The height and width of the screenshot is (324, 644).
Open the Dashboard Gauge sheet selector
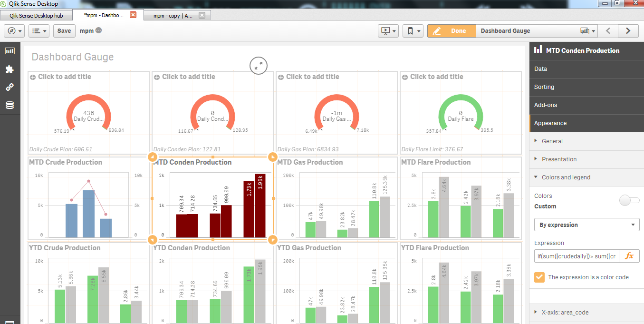pyautogui.click(x=537, y=31)
